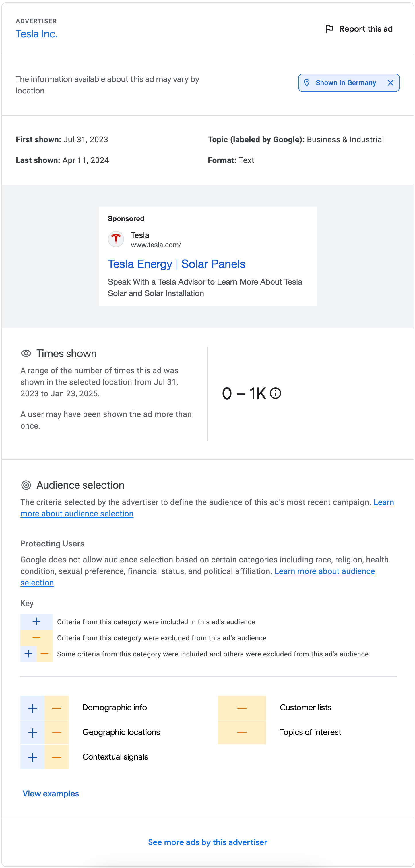This screenshot has width=415, height=868.
Task: Click the Tesla logo in the ad
Action: coord(116,239)
